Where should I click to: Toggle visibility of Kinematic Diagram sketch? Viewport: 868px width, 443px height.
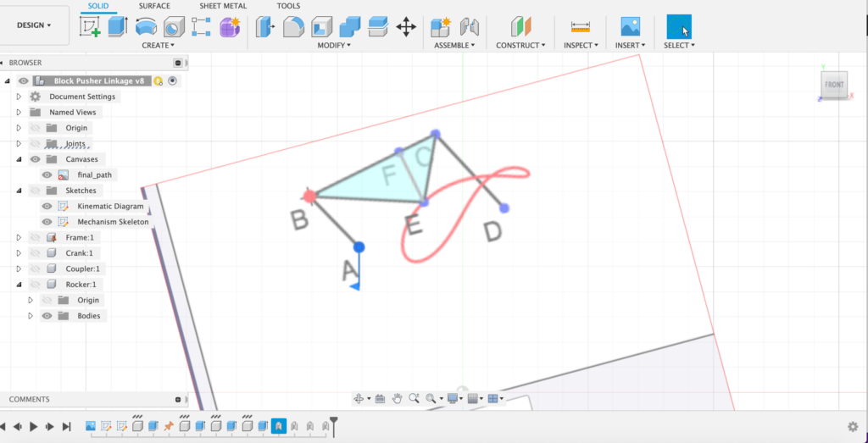point(47,207)
